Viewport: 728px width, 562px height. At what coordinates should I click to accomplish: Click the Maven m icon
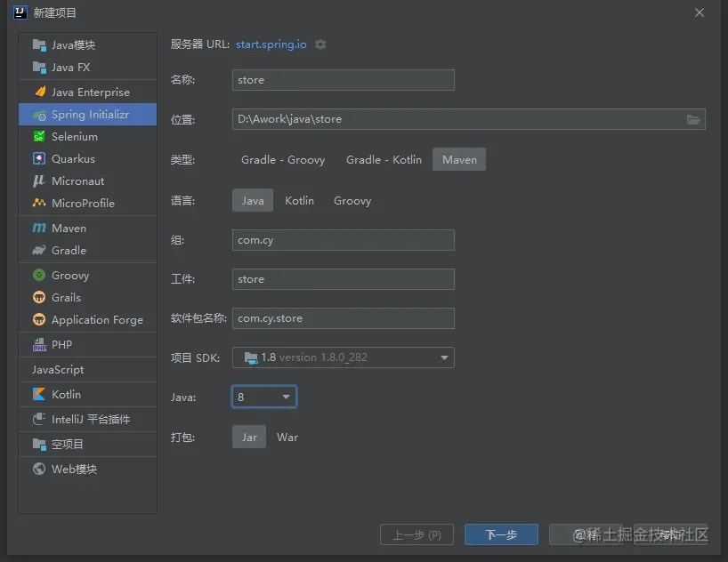(39, 228)
